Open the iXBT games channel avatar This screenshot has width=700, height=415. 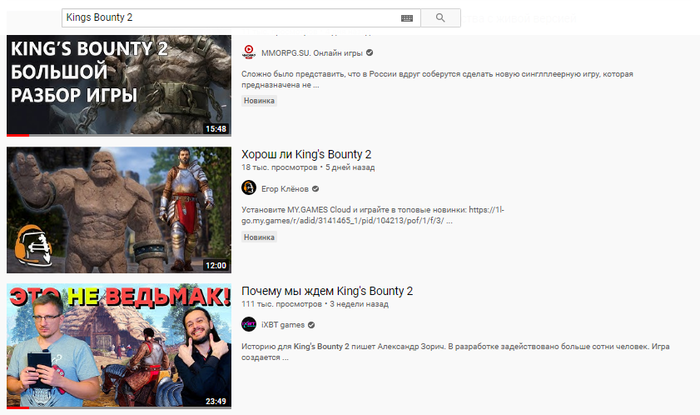pos(249,324)
